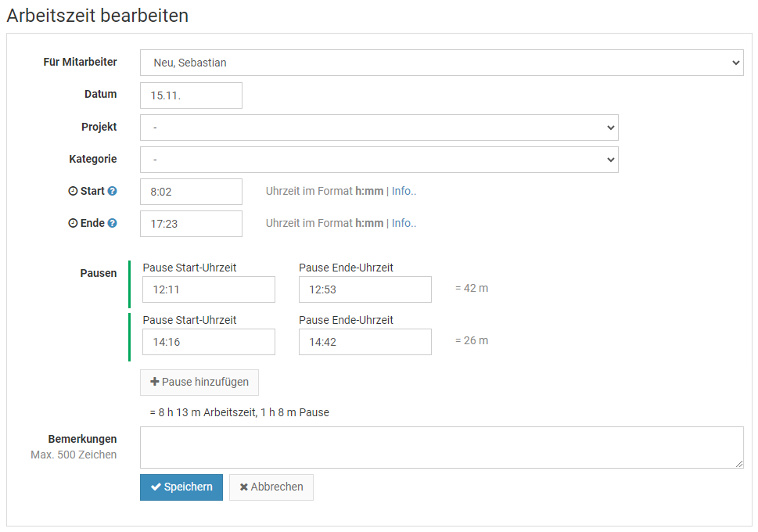Click the clock icon beside Start label
Screen dimensions: 758x532
coord(73,191)
